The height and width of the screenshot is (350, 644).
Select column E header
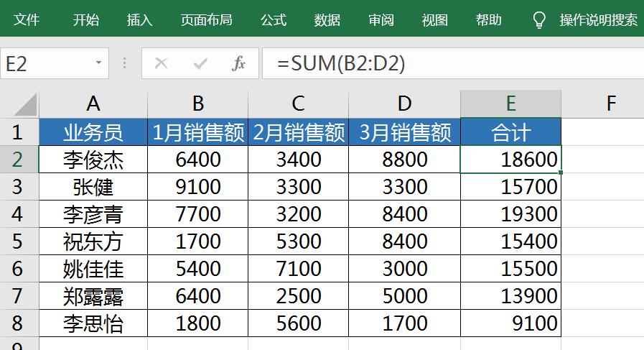pyautogui.click(x=511, y=103)
